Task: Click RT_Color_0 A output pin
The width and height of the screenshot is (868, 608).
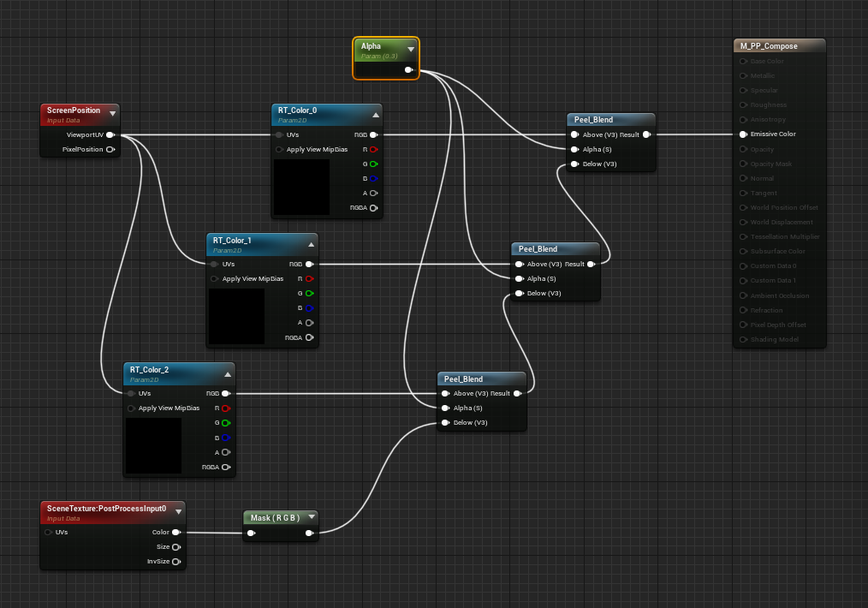Action: coord(374,194)
